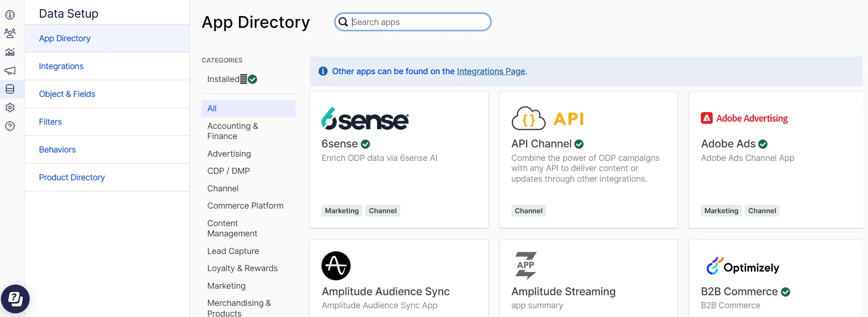Screen dimensions: 868x317
Task: Focus the Search apps input field
Action: tap(413, 22)
